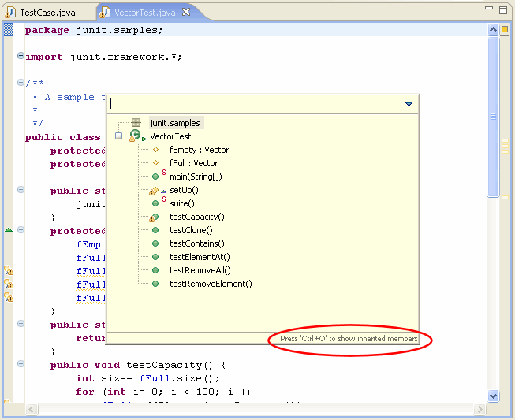Click the last warning quick-fix marker in the left ruler
Viewport: 515px width, 420px height.
coord(9,298)
